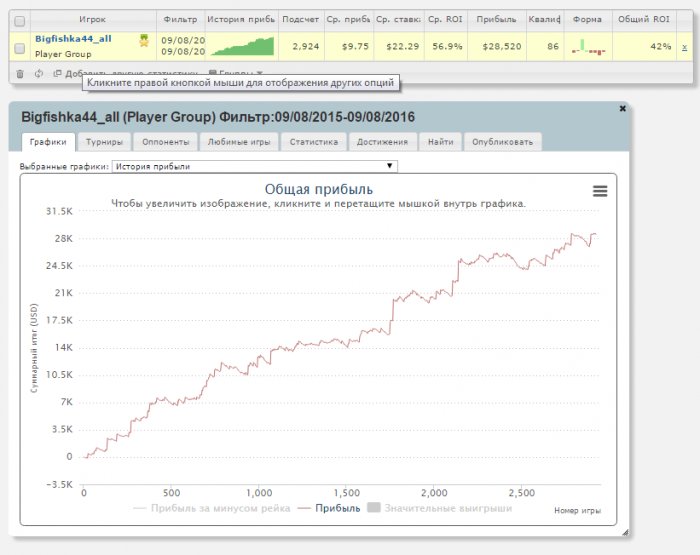The width and height of the screenshot is (700, 555).
Task: Toggle 'Прибыль за минусом рейка' legend series
Action: pyautogui.click(x=214, y=508)
